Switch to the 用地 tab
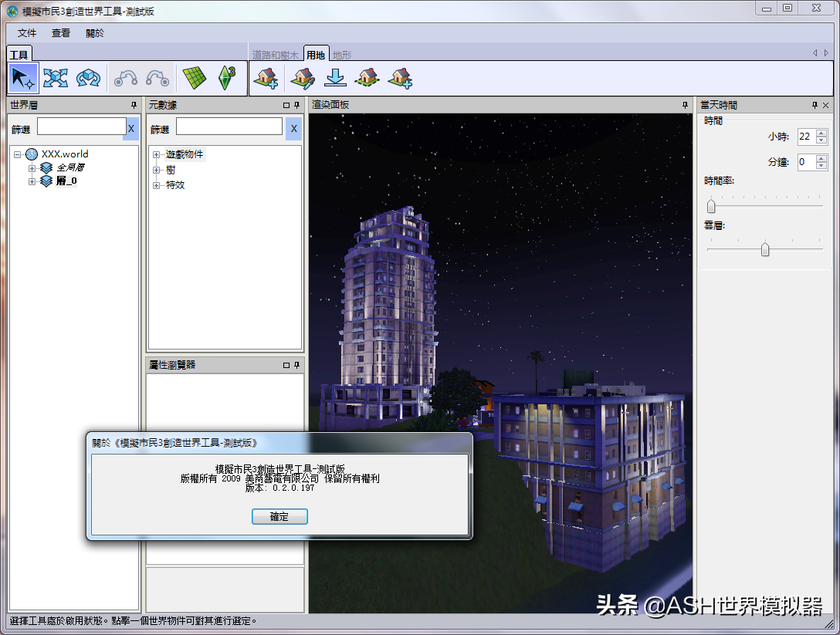The height and width of the screenshot is (635, 840). (316, 55)
